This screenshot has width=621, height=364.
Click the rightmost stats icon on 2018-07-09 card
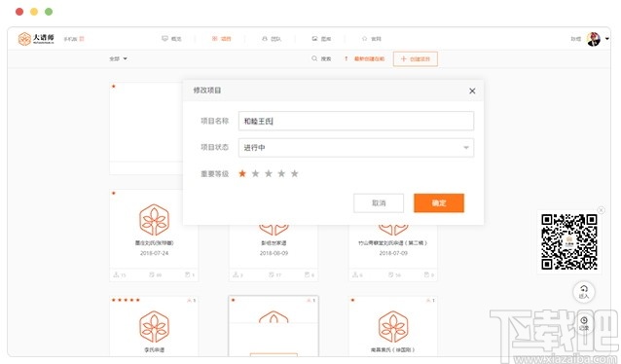(x=426, y=274)
